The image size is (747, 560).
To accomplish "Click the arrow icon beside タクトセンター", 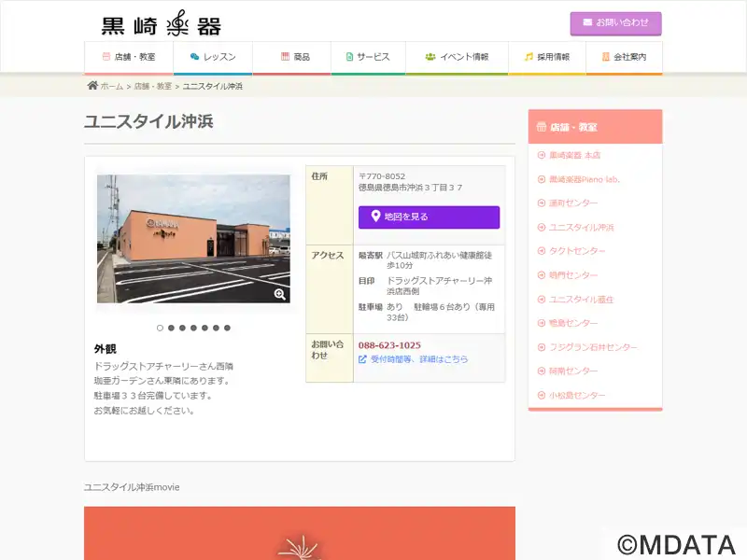I will click(x=542, y=251).
